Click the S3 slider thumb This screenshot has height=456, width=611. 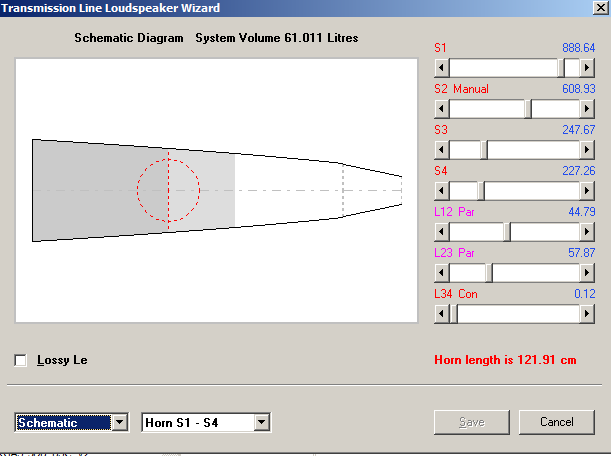(484, 150)
